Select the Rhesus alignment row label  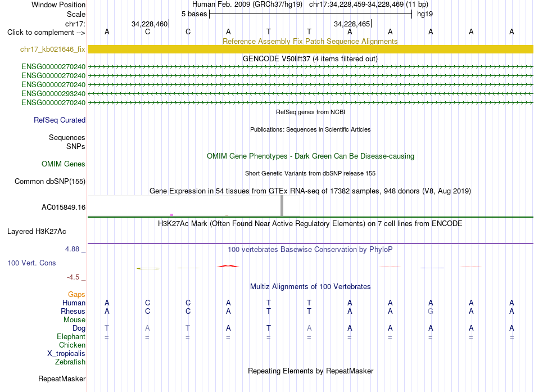click(73, 311)
